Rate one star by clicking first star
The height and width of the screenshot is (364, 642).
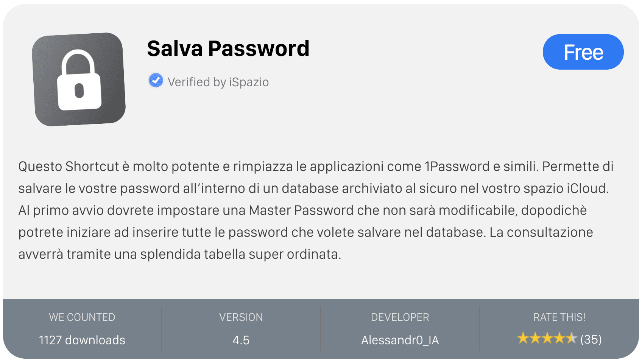coord(523,338)
